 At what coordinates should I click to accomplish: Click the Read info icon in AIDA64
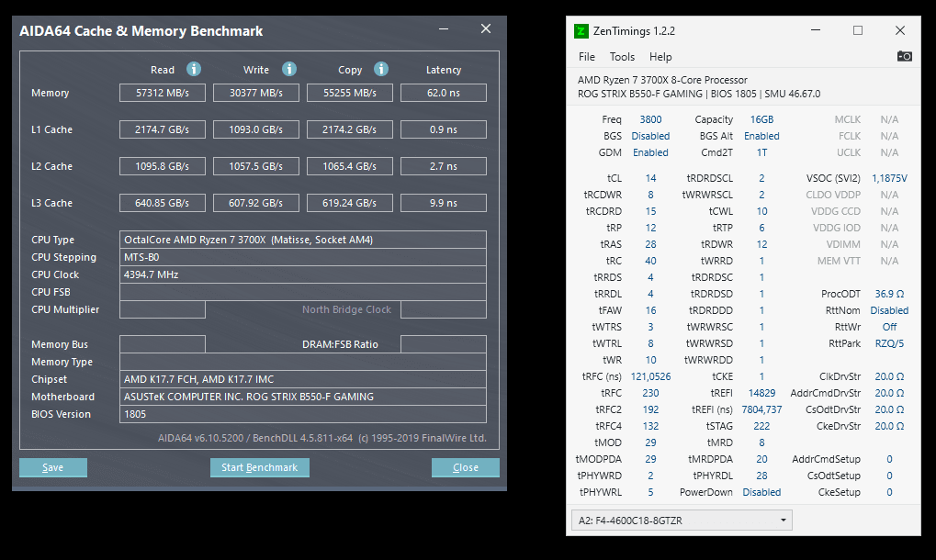click(x=194, y=69)
